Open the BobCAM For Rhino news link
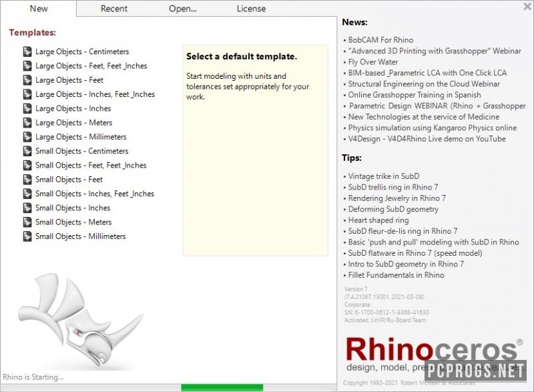The height and width of the screenshot is (392, 534). (380, 40)
